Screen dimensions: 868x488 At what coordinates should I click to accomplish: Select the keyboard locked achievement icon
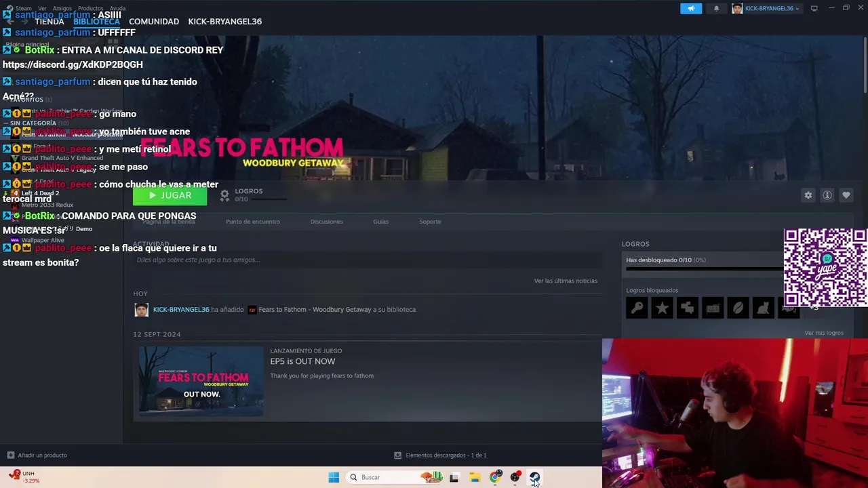coord(712,308)
